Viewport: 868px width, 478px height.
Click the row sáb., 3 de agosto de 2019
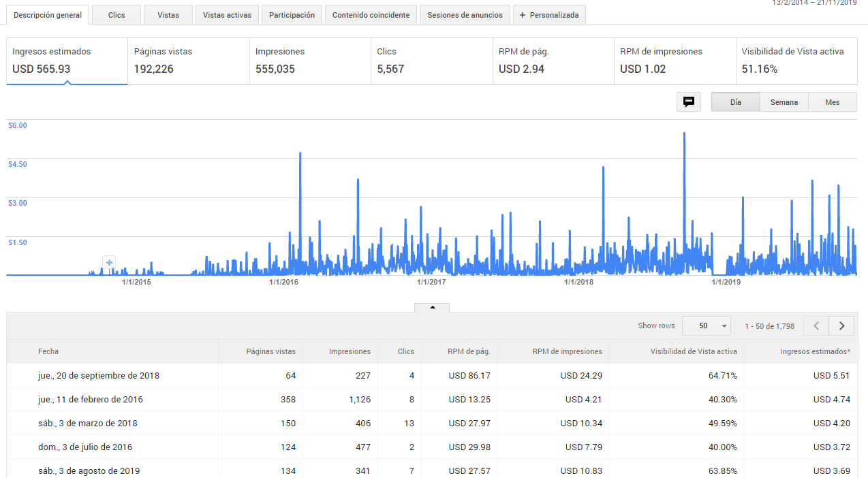click(432, 469)
